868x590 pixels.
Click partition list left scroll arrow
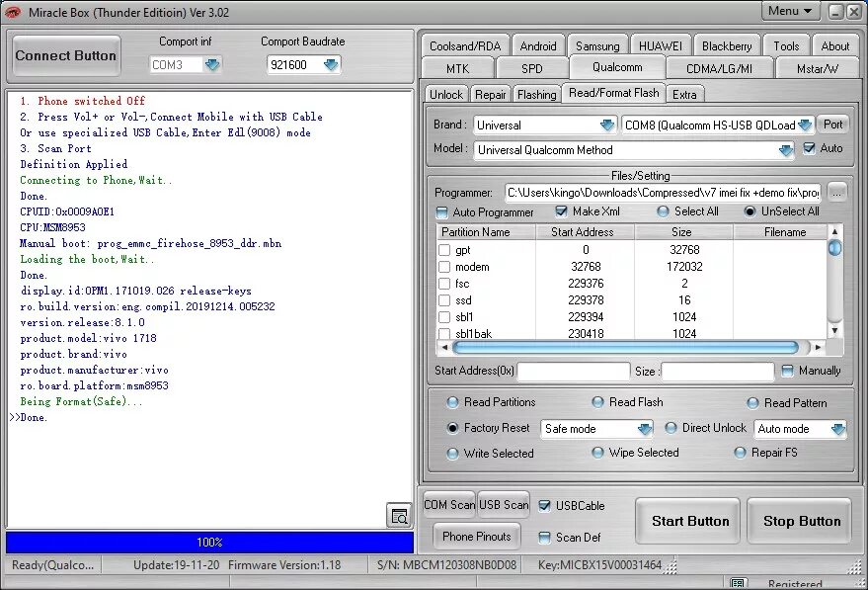point(444,347)
